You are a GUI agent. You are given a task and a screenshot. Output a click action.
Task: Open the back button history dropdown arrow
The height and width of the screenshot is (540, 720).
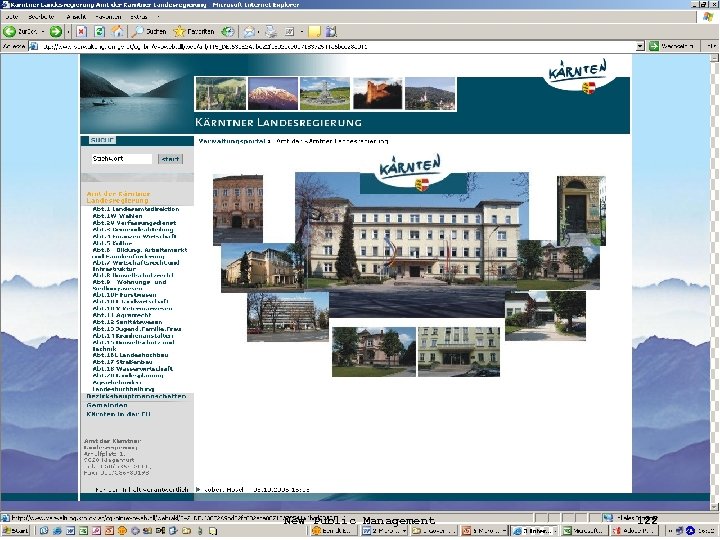(x=43, y=32)
